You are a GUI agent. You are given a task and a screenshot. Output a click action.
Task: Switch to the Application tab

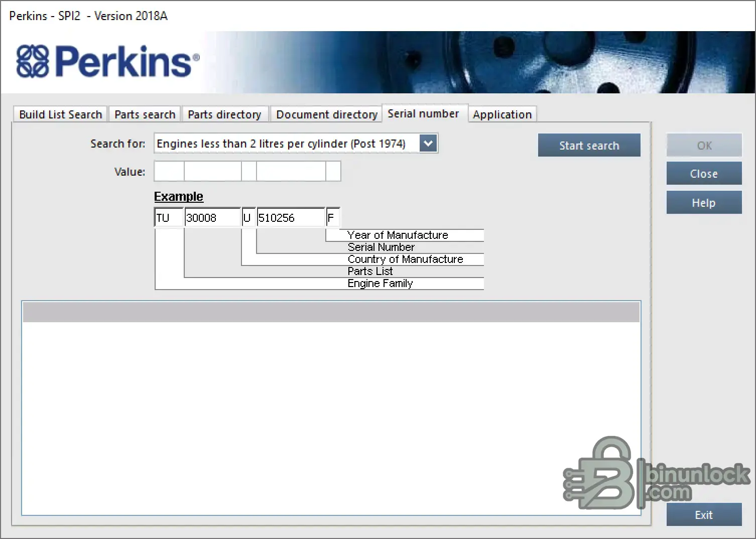[x=502, y=114]
